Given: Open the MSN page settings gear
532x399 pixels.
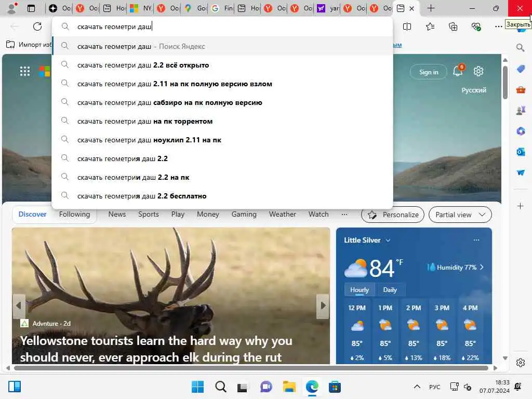Looking at the screenshot, I should 478,71.
